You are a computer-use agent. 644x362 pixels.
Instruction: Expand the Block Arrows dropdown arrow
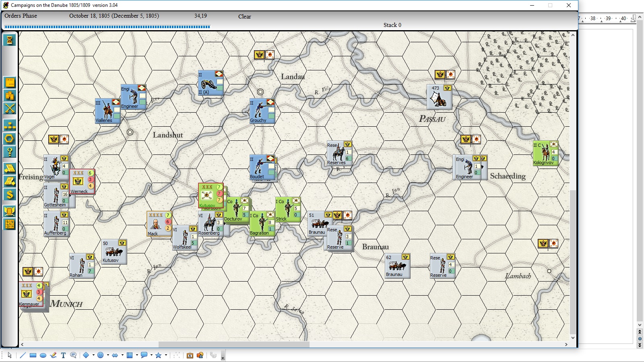[122, 355]
